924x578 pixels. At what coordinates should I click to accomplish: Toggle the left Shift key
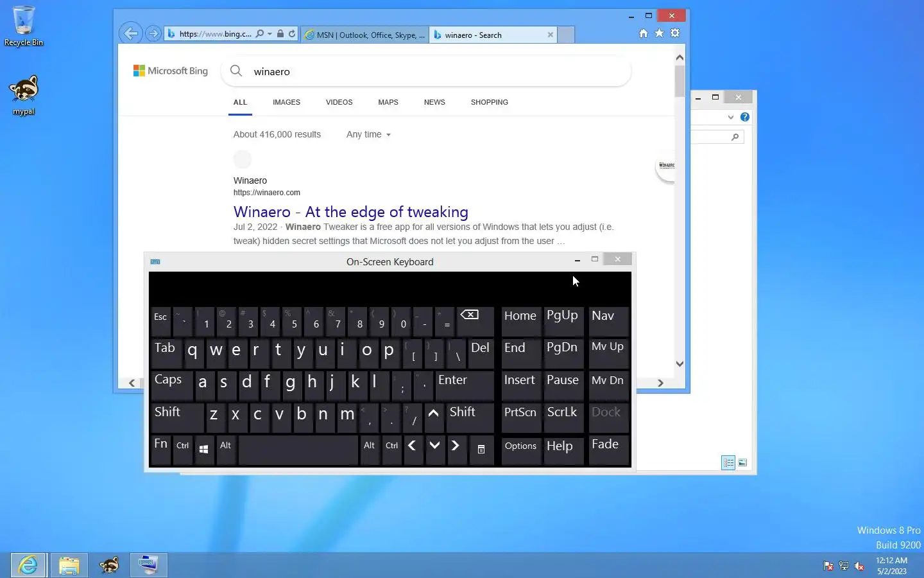(x=177, y=417)
